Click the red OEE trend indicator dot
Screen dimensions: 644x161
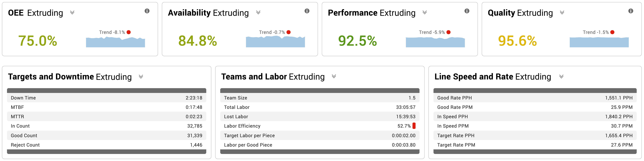[x=129, y=32]
